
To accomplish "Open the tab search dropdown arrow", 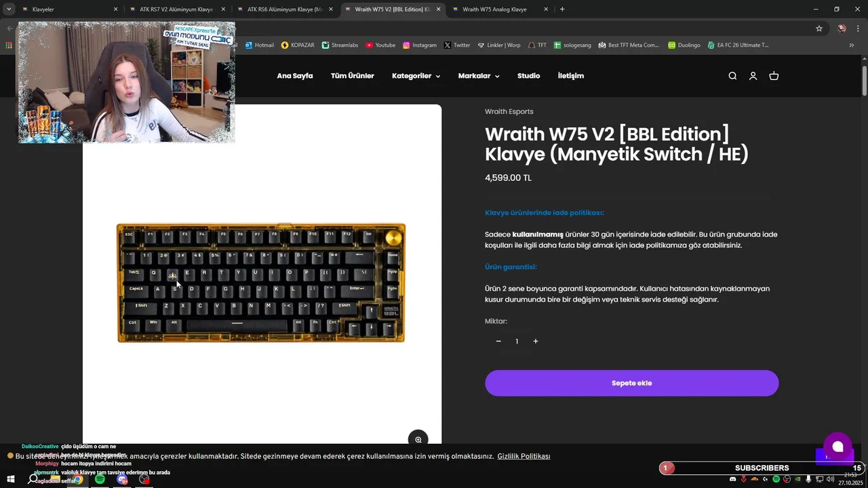I will click(9, 9).
